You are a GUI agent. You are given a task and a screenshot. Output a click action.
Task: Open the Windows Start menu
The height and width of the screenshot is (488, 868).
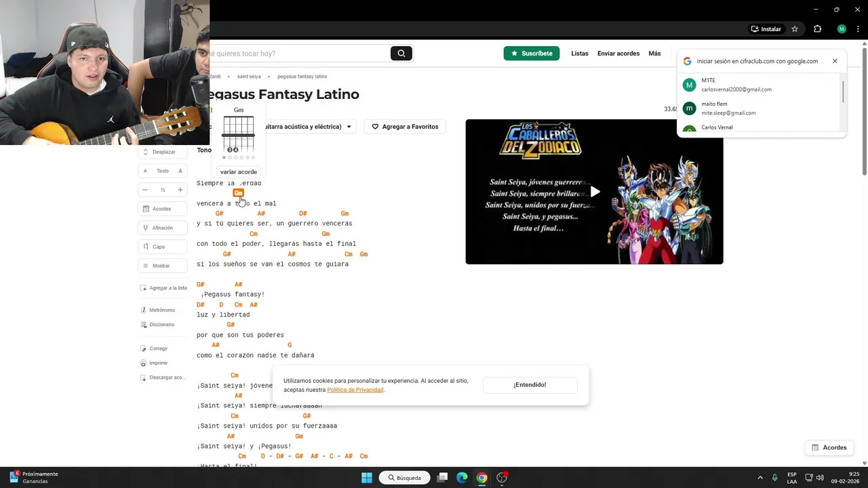point(367,478)
